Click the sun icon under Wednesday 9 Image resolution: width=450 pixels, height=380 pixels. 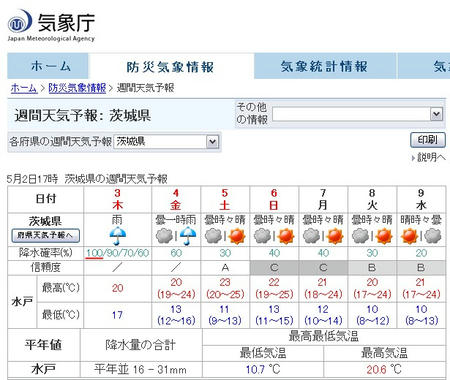click(x=409, y=236)
